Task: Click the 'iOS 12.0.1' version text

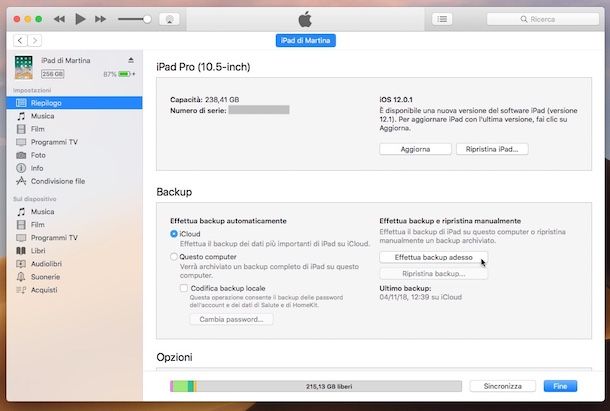Action: pos(396,100)
